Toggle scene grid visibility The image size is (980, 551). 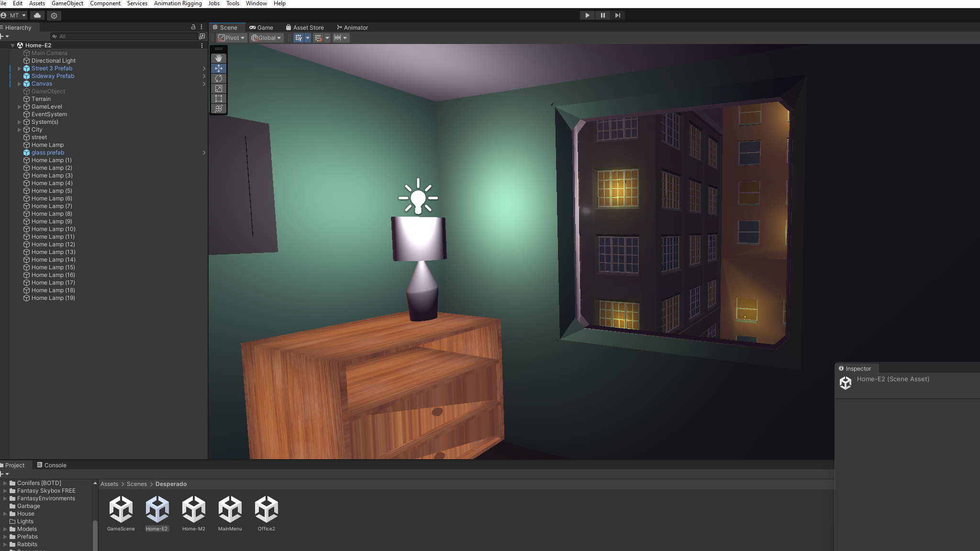coord(299,38)
